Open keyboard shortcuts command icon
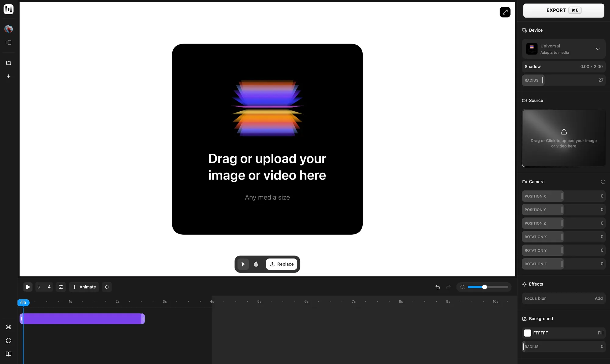The height and width of the screenshot is (364, 610). tap(9, 327)
